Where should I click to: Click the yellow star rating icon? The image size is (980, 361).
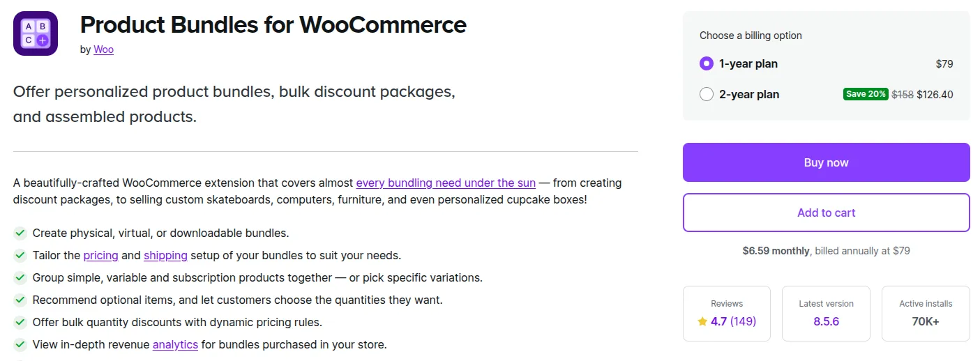(702, 321)
